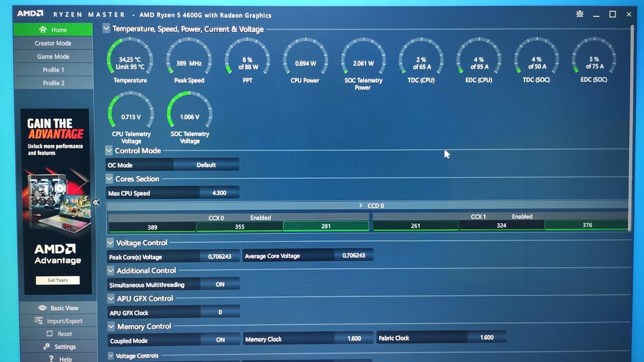
Task: Open Settings via gear icon
Action: point(47,346)
